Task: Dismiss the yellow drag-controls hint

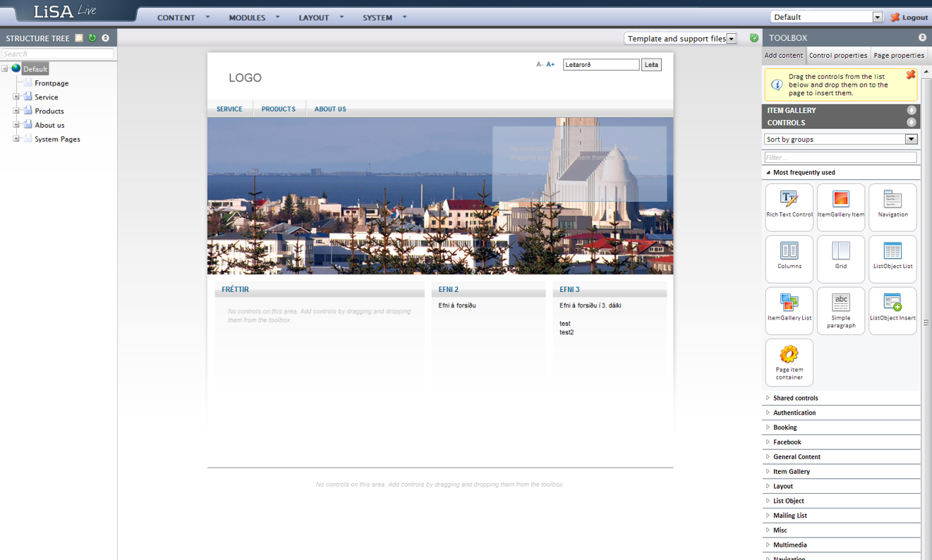Action: [x=911, y=75]
